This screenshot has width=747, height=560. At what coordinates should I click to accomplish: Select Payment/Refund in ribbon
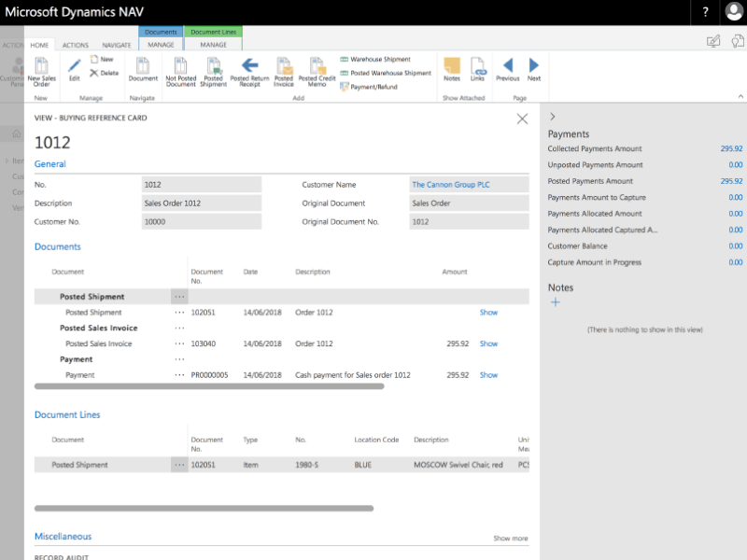point(369,87)
